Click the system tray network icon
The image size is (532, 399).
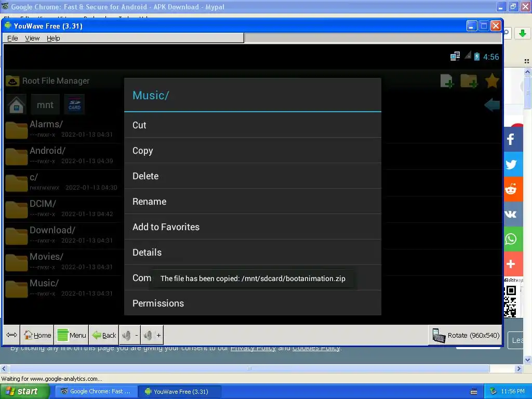[x=493, y=391]
